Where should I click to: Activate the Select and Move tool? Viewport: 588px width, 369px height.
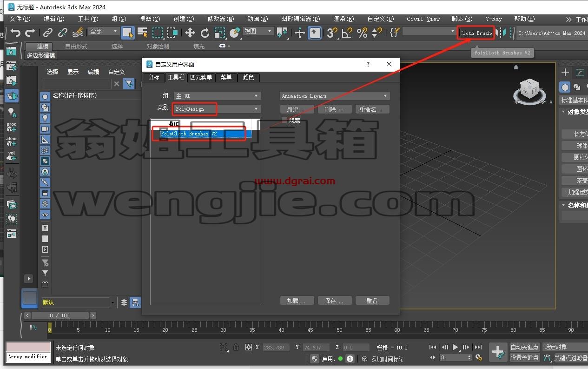point(190,33)
